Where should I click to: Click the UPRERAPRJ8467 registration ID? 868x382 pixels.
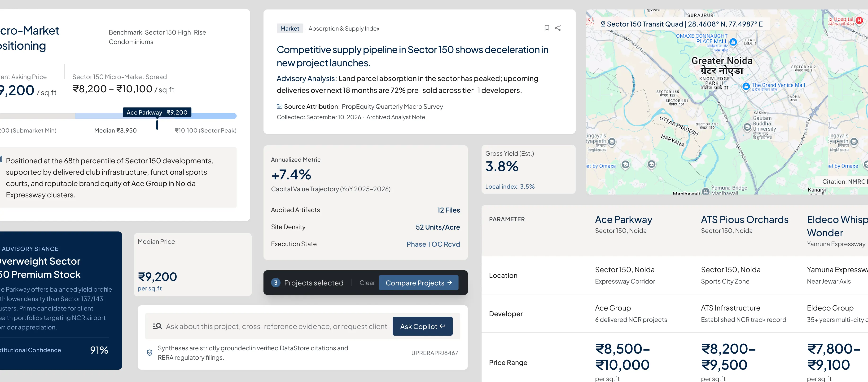434,353
